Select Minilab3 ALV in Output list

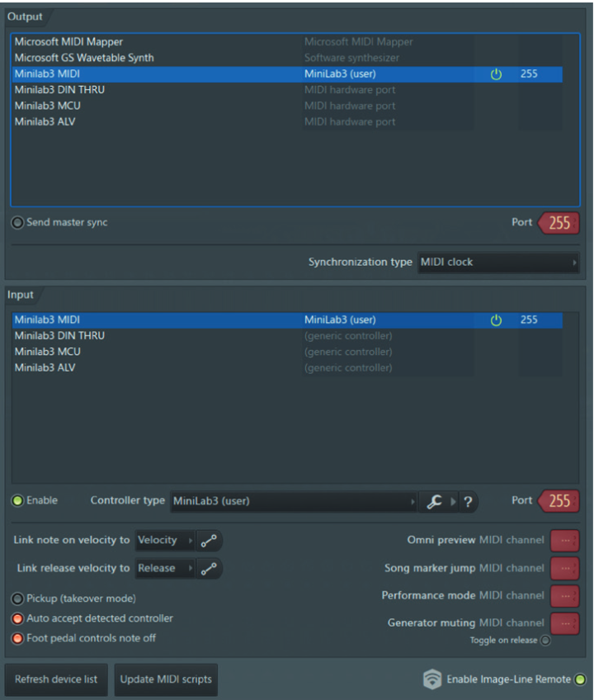[x=287, y=122]
